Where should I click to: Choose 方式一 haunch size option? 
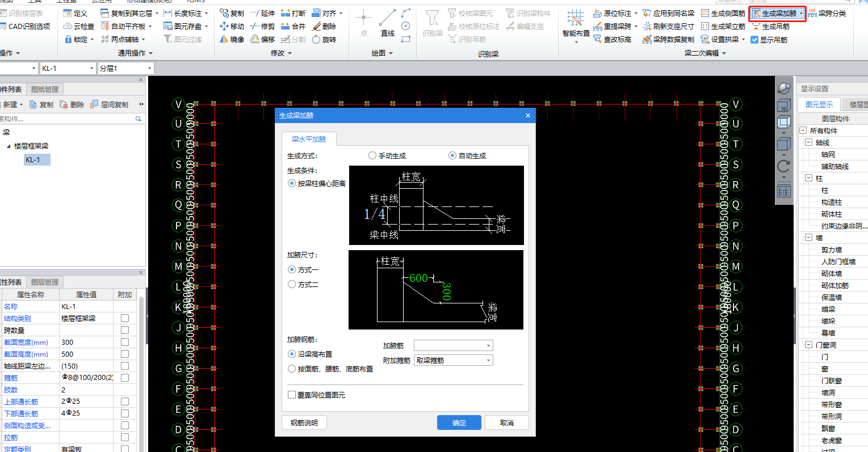[x=292, y=269]
